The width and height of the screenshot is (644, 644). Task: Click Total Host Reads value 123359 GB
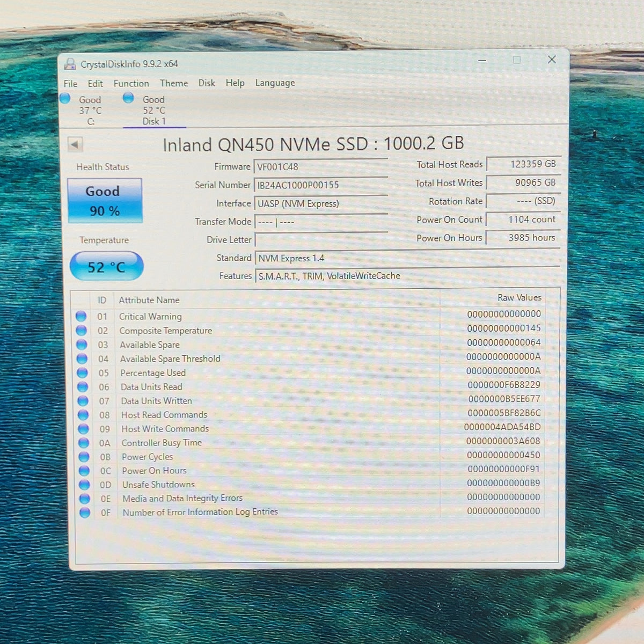[x=523, y=164]
